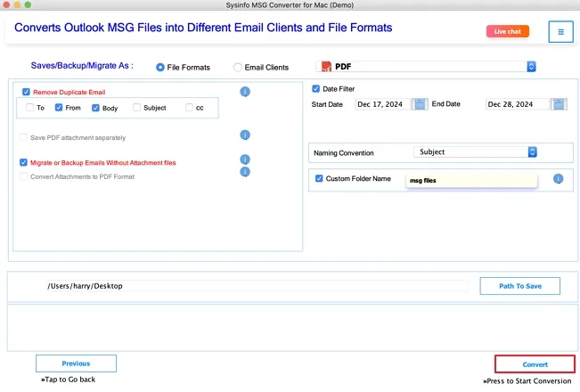Click the PDF file format icon
This screenshot has width=580, height=392.
[326, 67]
